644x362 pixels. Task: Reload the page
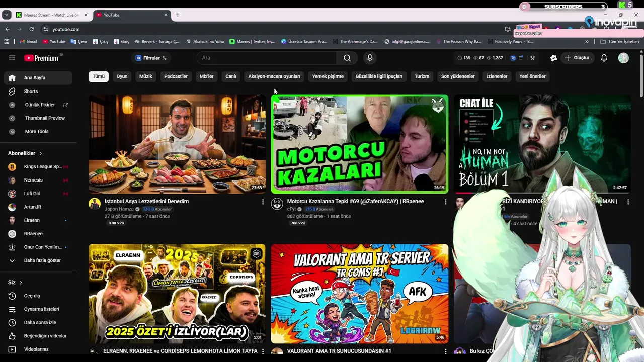tap(31, 29)
